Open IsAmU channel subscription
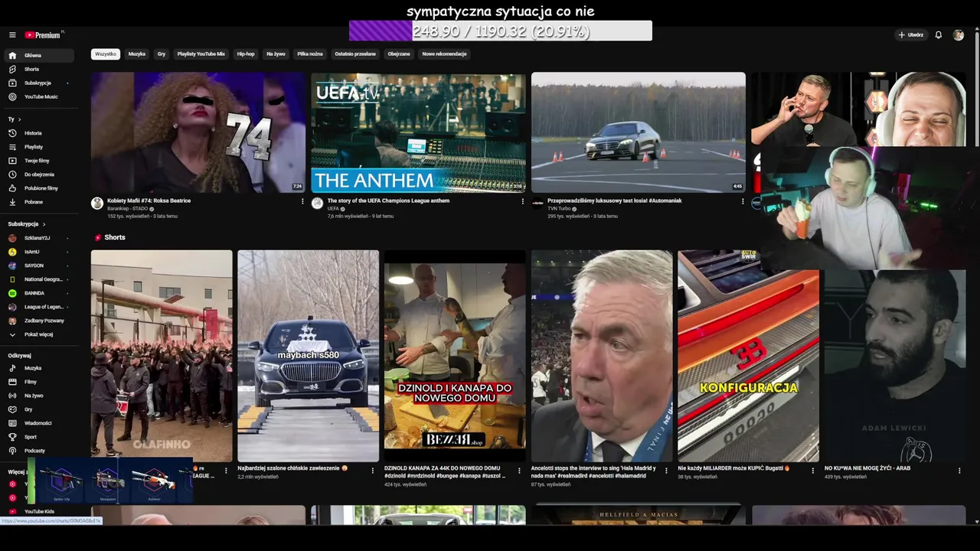The height and width of the screenshot is (551, 980). (39, 252)
